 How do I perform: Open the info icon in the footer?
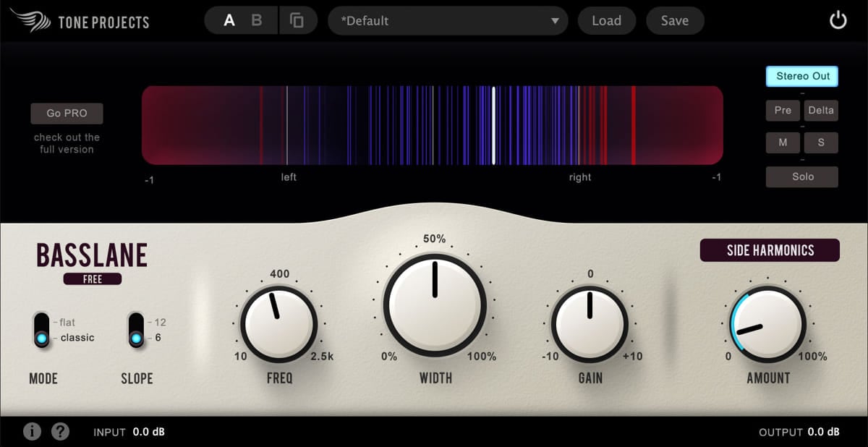point(32,432)
